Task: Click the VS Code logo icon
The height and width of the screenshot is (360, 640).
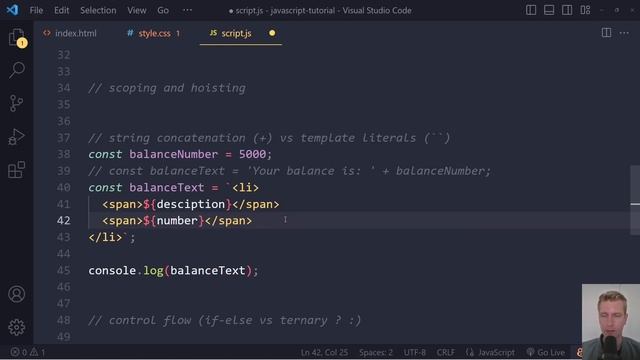Action: [12, 10]
